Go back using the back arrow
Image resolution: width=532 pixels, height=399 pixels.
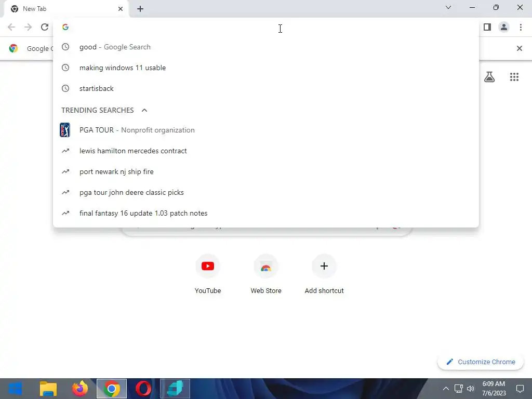tap(11, 27)
